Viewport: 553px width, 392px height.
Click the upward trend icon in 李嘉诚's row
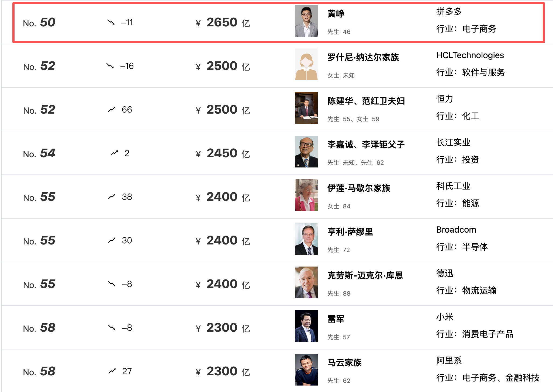coord(115,153)
